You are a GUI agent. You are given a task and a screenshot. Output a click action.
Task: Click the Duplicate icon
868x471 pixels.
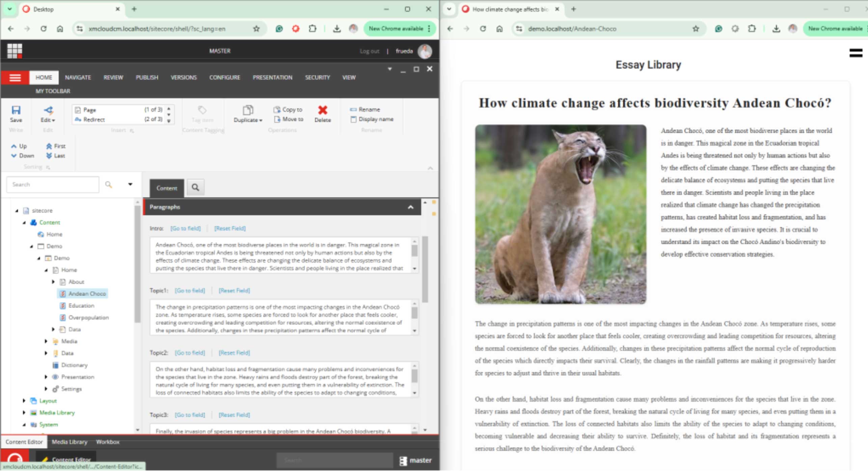248,110
